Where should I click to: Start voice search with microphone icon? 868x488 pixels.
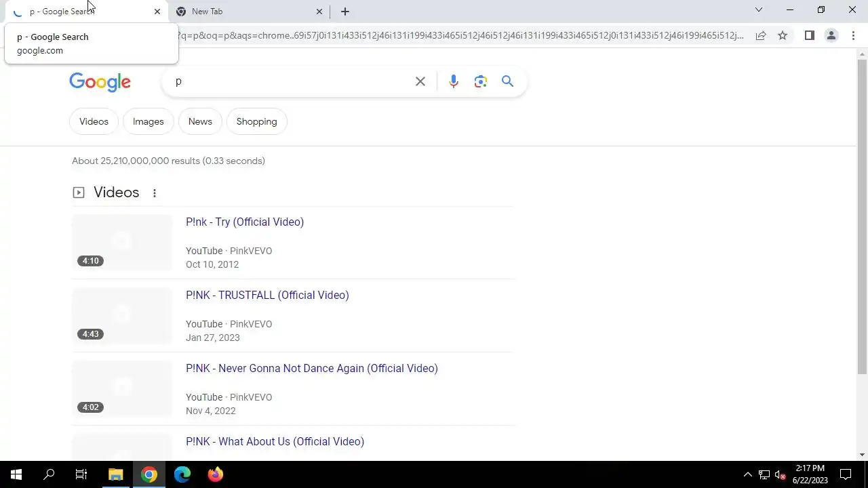click(x=454, y=81)
